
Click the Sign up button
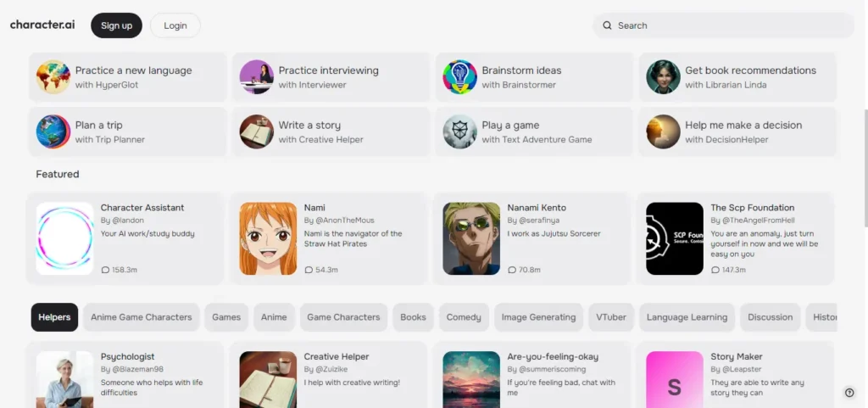tap(116, 25)
